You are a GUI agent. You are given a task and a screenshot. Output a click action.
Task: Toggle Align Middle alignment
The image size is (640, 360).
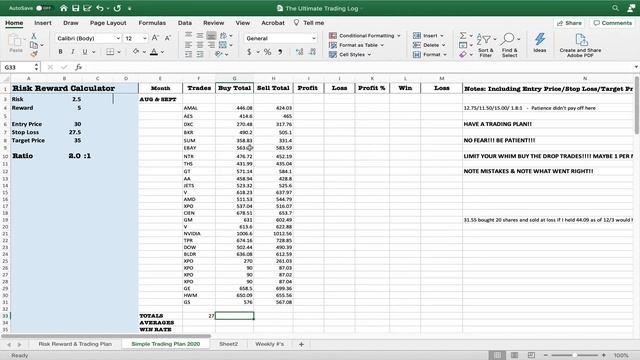coord(200,36)
